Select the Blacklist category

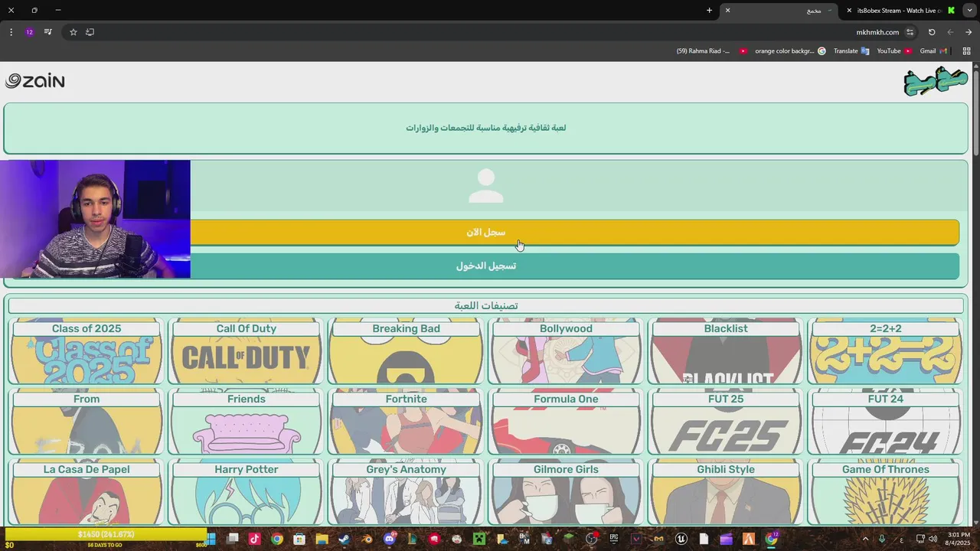click(726, 350)
